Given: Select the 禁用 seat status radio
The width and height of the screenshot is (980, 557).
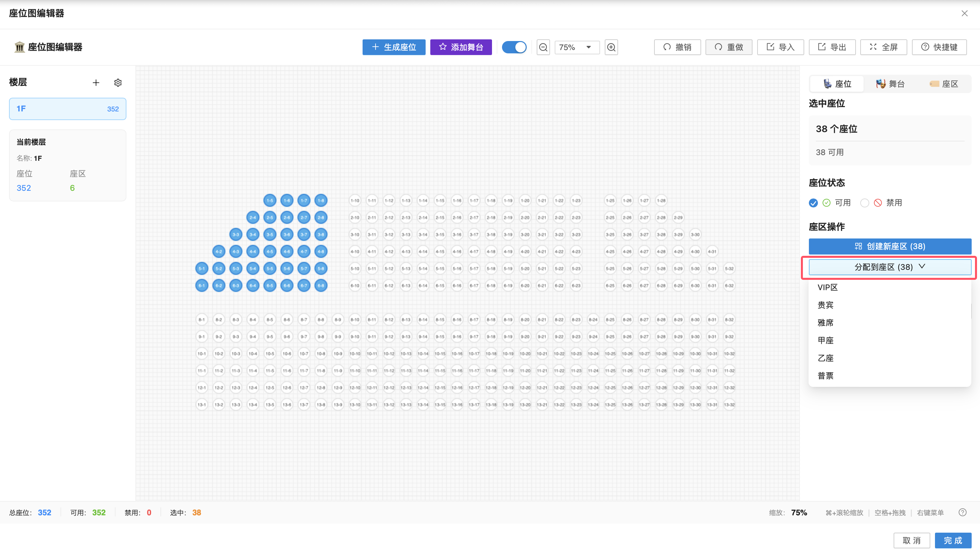Looking at the screenshot, I should 865,203.
